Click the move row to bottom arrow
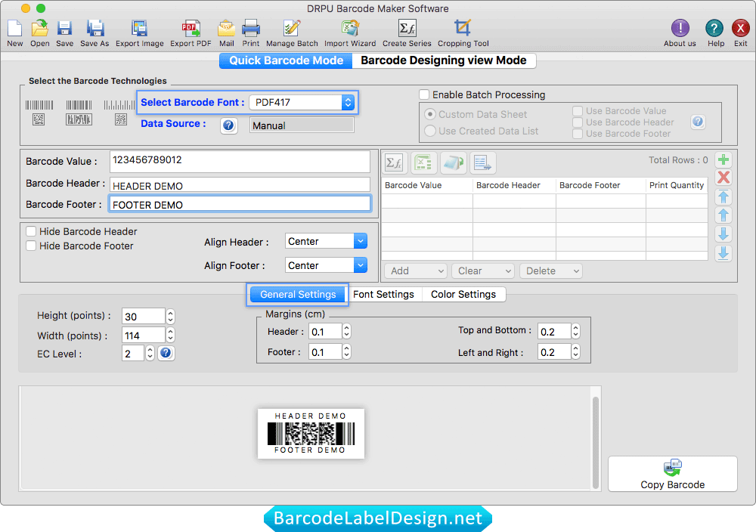This screenshot has width=756, height=532. click(723, 253)
